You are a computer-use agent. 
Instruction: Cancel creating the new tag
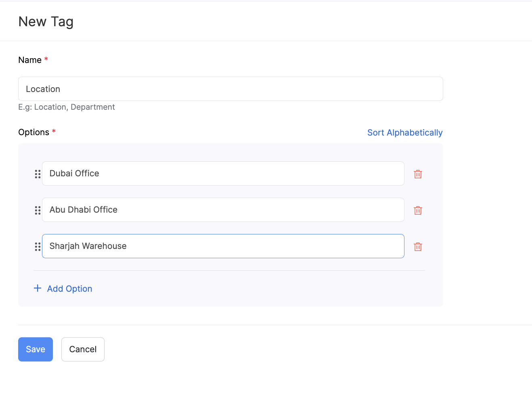coord(83,349)
